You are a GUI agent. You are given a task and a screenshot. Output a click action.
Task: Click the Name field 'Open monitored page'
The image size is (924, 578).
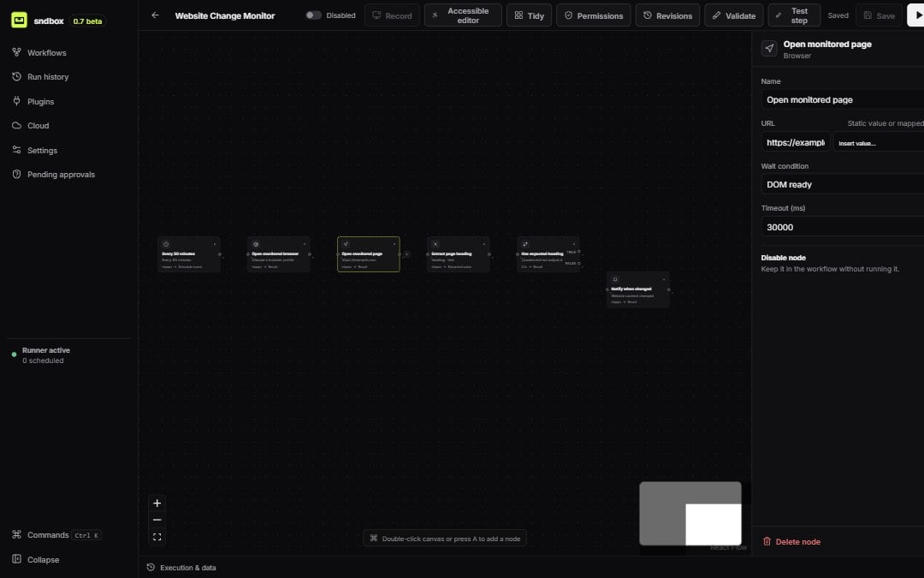point(843,99)
